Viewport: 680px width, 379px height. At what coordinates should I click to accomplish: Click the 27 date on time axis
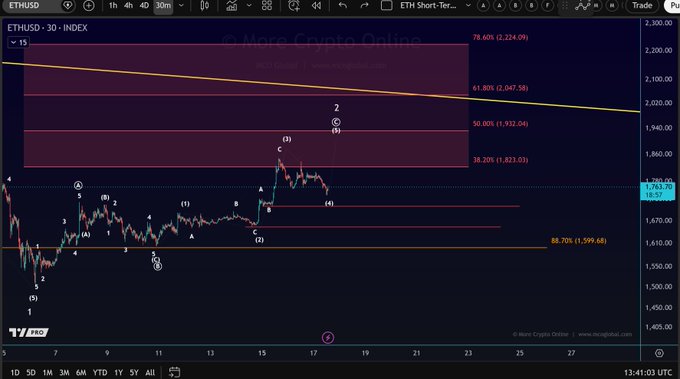click(x=572, y=353)
